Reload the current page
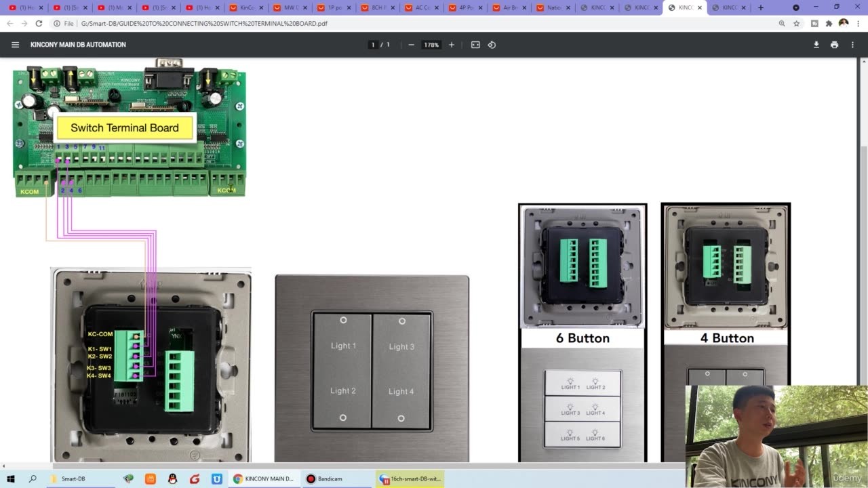The image size is (868, 488). click(x=39, y=23)
